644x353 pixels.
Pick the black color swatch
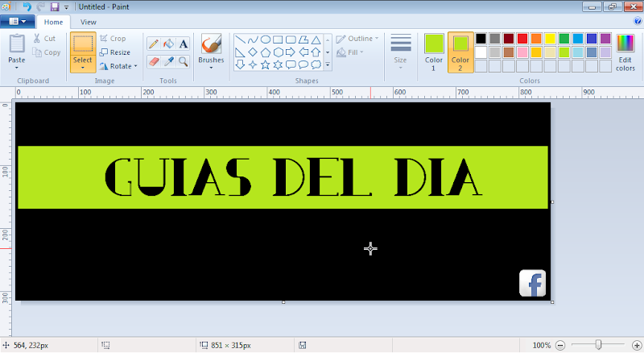click(481, 39)
